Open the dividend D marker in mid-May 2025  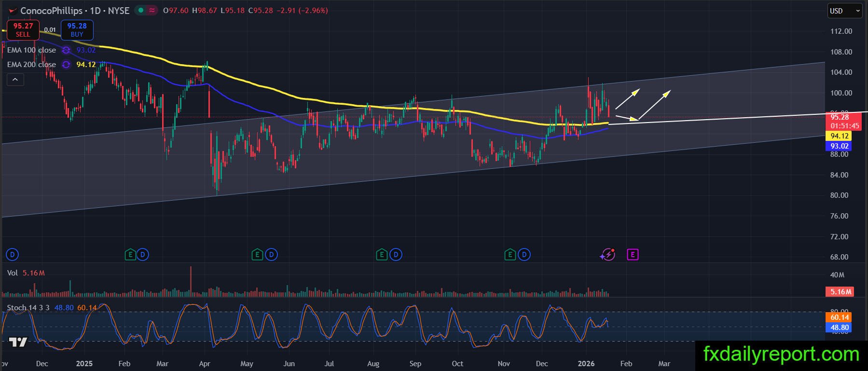pyautogui.click(x=271, y=254)
